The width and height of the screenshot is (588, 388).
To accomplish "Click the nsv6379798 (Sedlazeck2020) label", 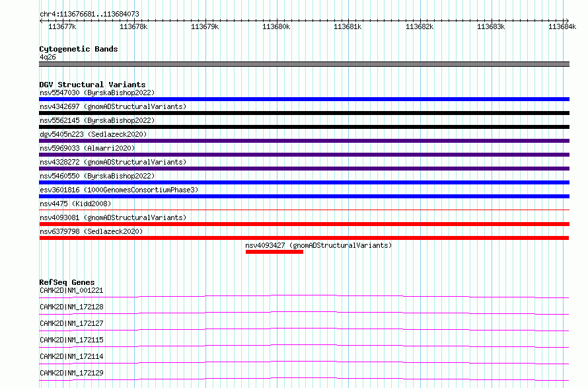I will point(91,231).
